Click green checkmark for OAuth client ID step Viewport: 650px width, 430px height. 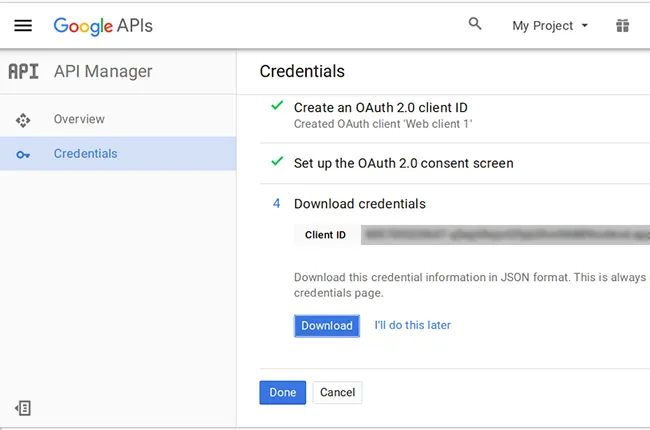(277, 106)
